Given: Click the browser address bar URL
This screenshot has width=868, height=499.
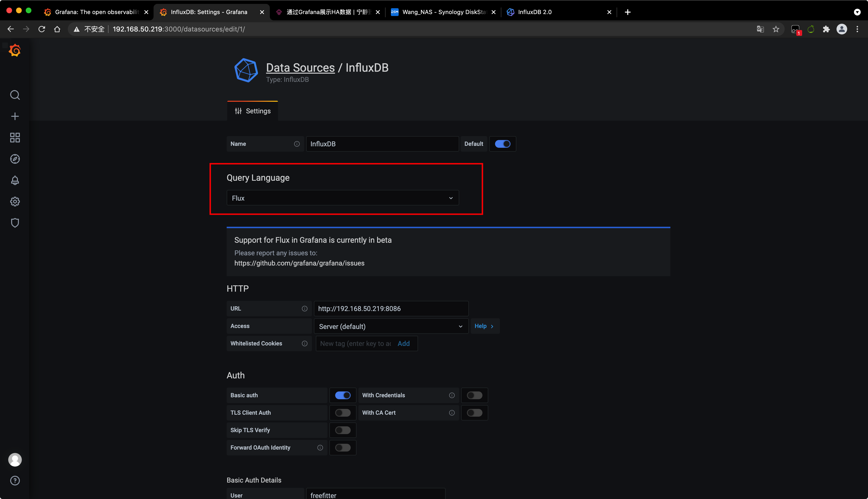Looking at the screenshot, I should [x=179, y=29].
